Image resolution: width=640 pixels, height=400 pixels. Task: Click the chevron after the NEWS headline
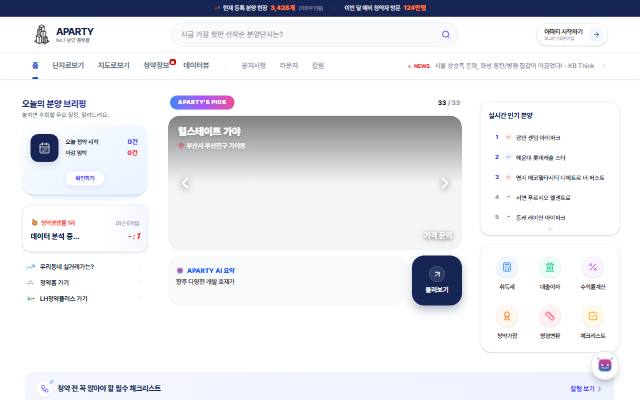tap(604, 66)
